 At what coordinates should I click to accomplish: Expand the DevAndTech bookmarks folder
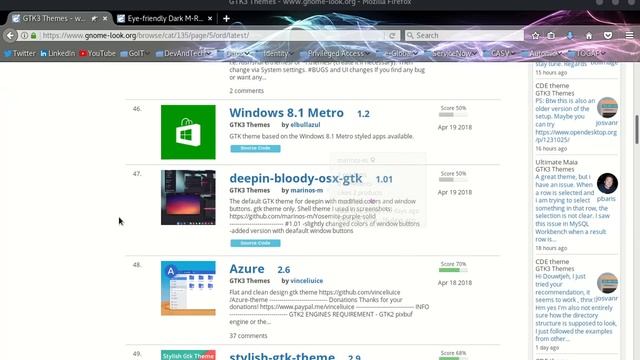183,53
